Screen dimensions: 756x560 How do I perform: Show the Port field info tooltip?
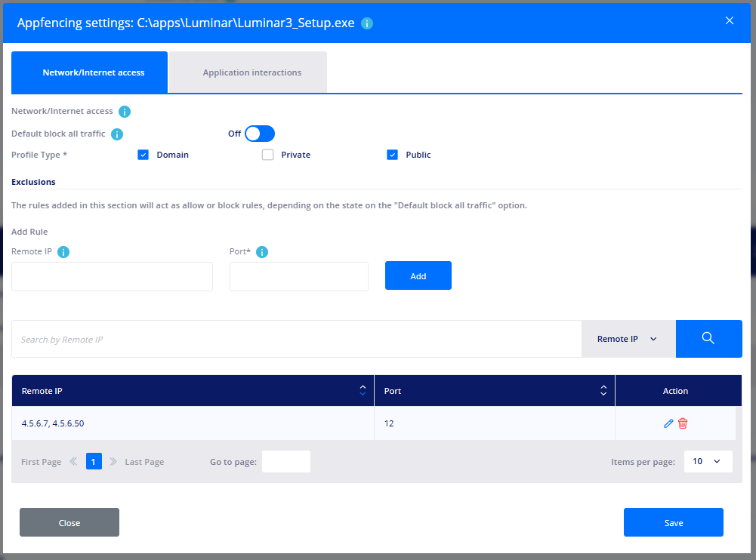pos(262,252)
